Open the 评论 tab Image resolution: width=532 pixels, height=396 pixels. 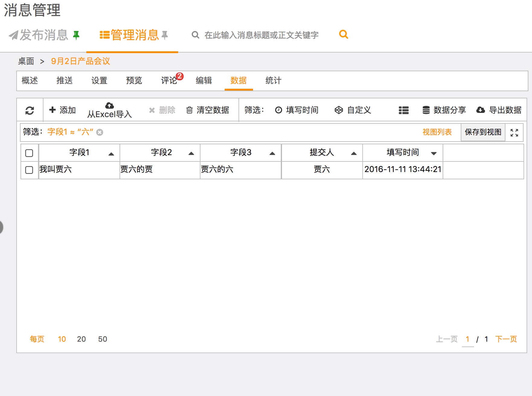click(169, 81)
